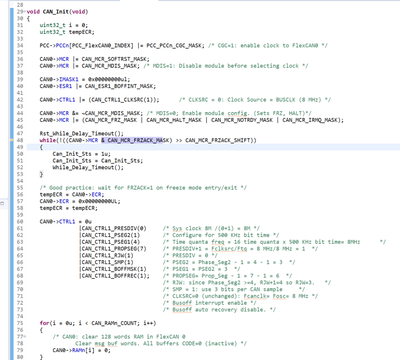
Task: Click PCC_PCCn_CGC_MASK token
Action: tap(174, 45)
